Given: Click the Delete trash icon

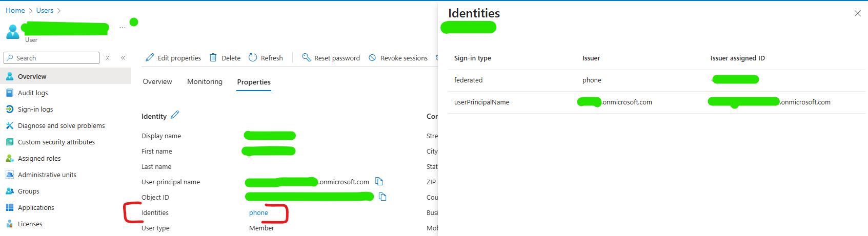Looking at the screenshot, I should 213,58.
